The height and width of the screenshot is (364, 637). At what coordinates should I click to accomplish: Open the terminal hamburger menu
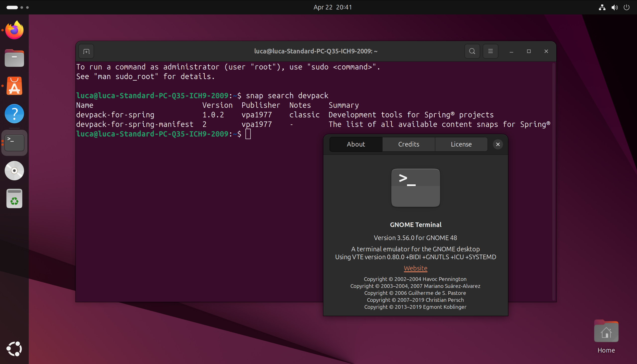(490, 51)
